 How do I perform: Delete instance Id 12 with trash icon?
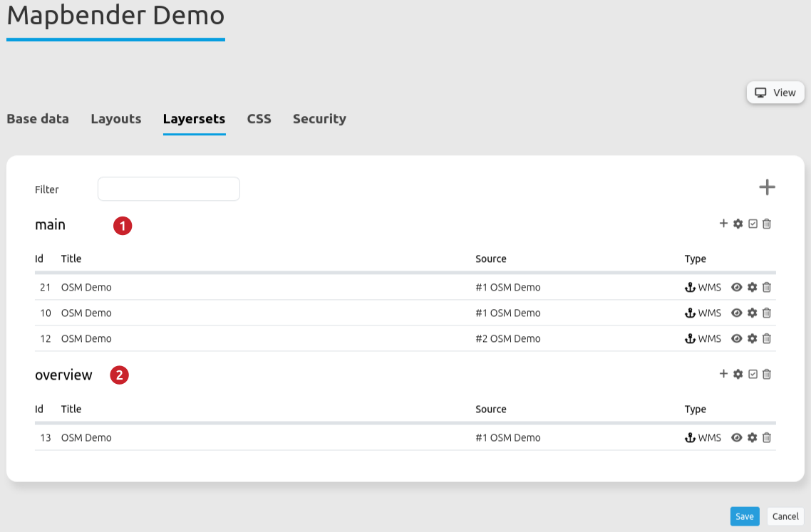[x=767, y=338]
